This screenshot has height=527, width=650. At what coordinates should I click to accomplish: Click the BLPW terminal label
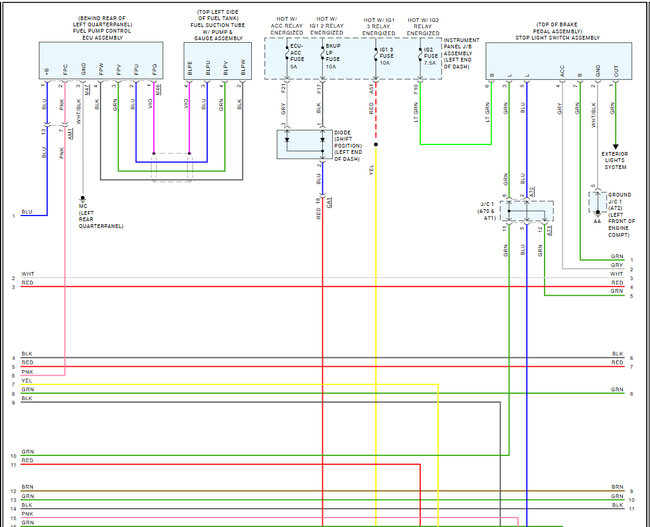[x=243, y=69]
